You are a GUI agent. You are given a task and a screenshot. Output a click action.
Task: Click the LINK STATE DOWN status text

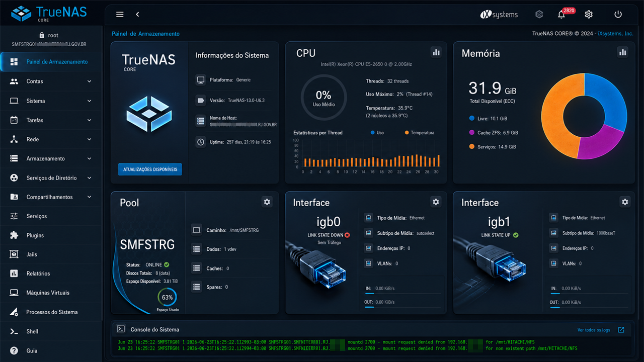[325, 235]
